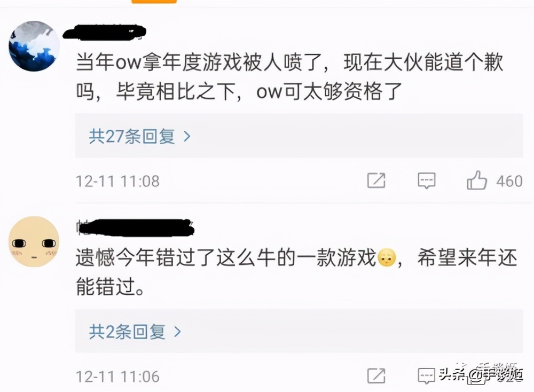
Task: Share the comment posted at 12-11 11:06
Action: pos(376,376)
